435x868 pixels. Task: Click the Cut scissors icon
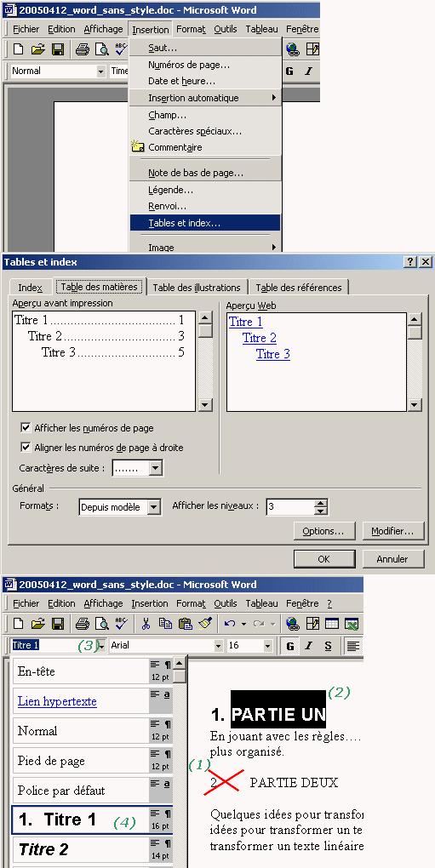(x=146, y=624)
